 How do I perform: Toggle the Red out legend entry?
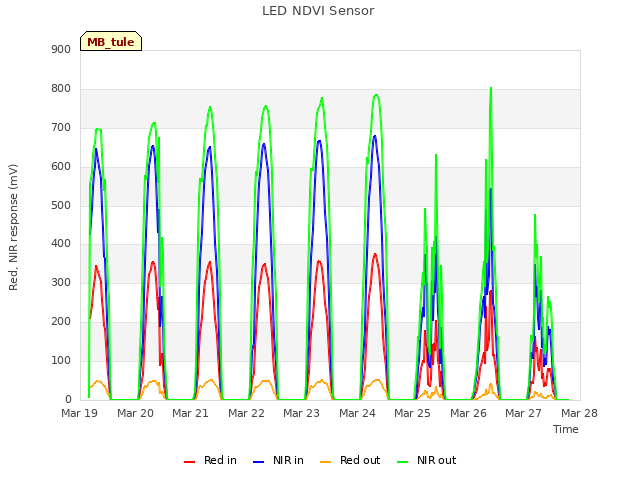point(350,460)
